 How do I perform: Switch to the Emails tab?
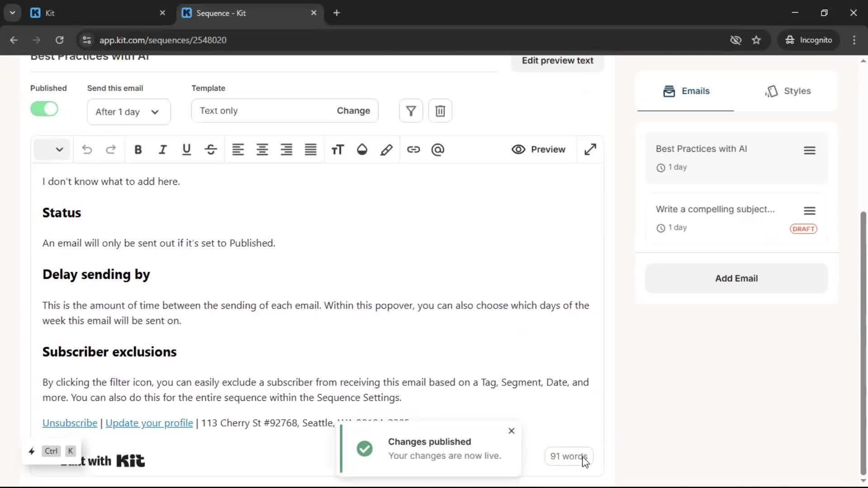click(x=686, y=91)
